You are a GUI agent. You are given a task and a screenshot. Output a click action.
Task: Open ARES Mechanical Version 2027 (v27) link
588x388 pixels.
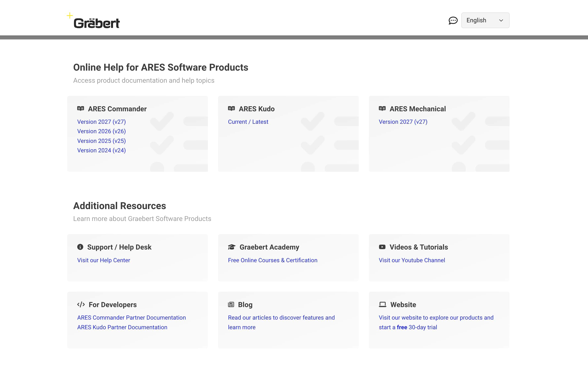click(403, 122)
